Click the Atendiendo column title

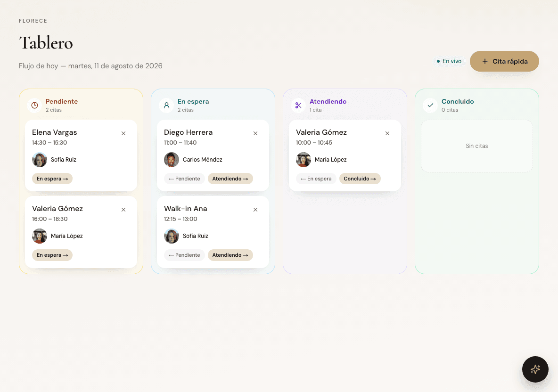point(328,101)
